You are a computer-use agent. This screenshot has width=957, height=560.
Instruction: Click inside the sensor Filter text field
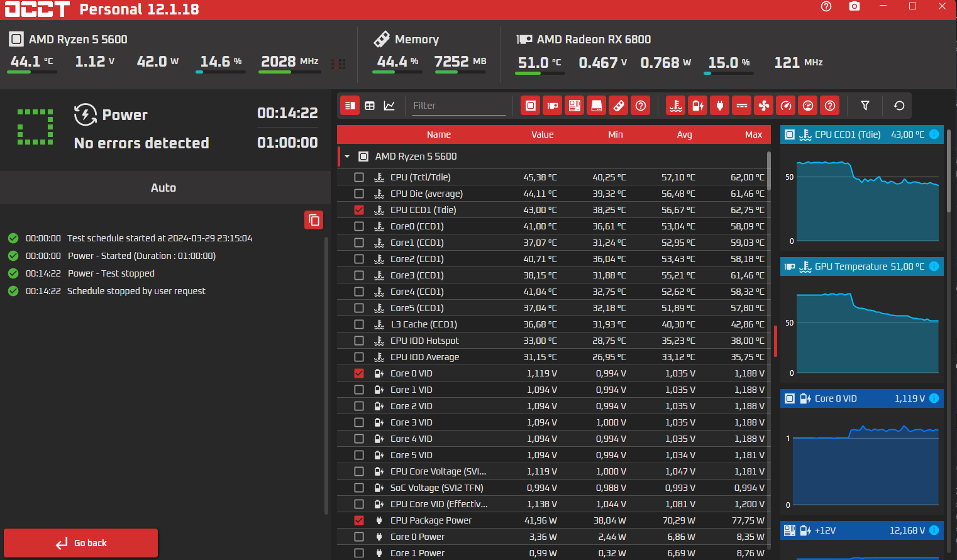pyautogui.click(x=458, y=106)
